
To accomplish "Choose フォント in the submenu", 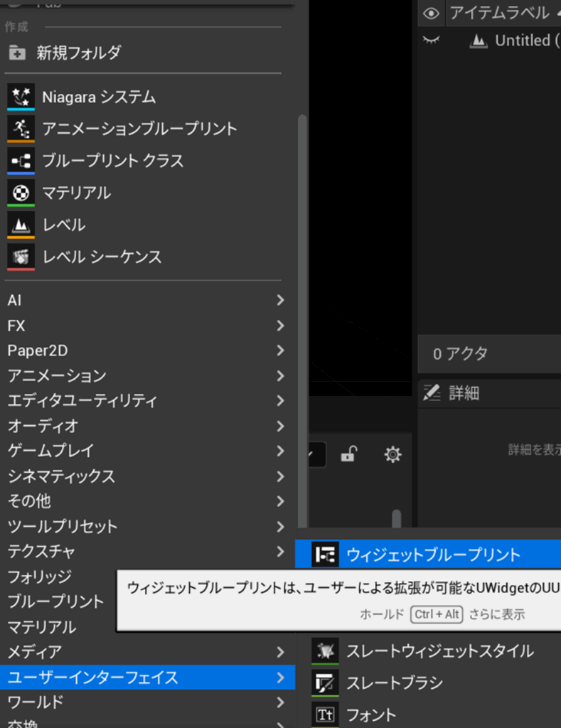I will [x=370, y=714].
